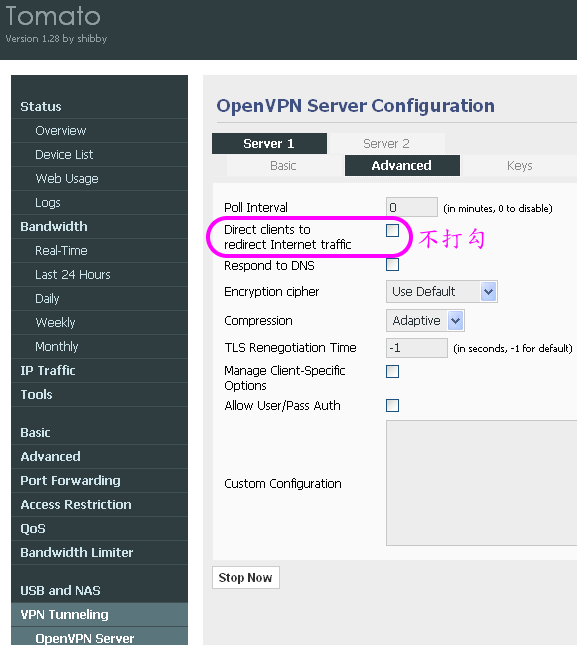Open the Weekly bandwidth page

tap(100, 322)
